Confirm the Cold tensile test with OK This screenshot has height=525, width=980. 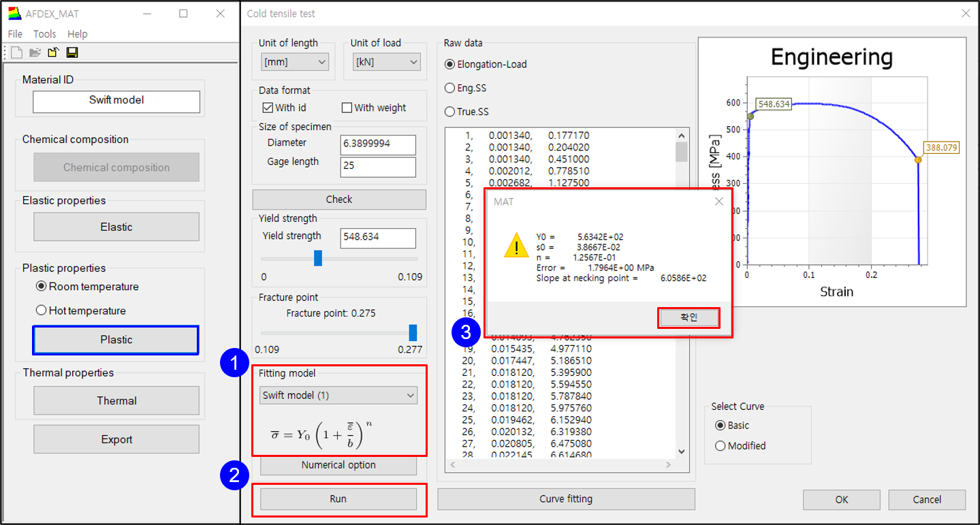[842, 500]
